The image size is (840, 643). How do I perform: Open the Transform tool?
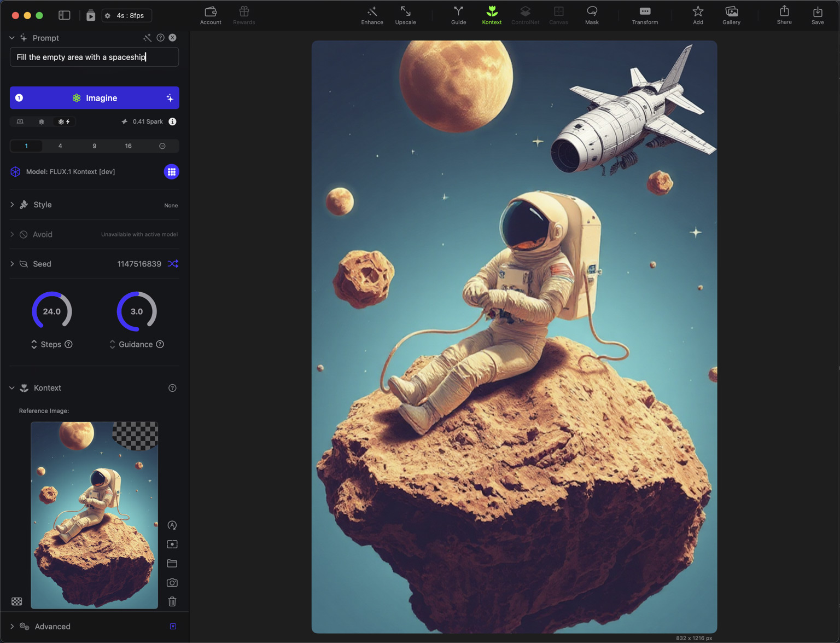645,15
